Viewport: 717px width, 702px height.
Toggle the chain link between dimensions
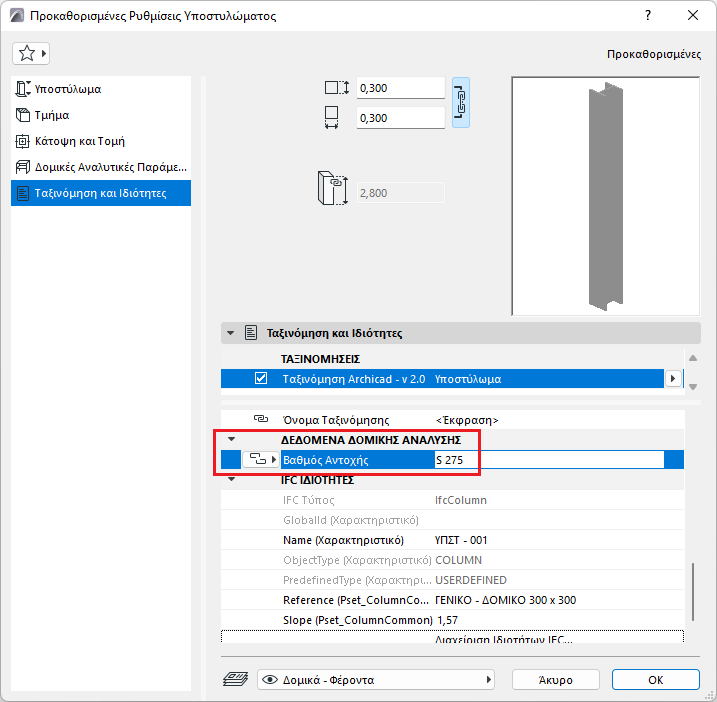point(461,102)
